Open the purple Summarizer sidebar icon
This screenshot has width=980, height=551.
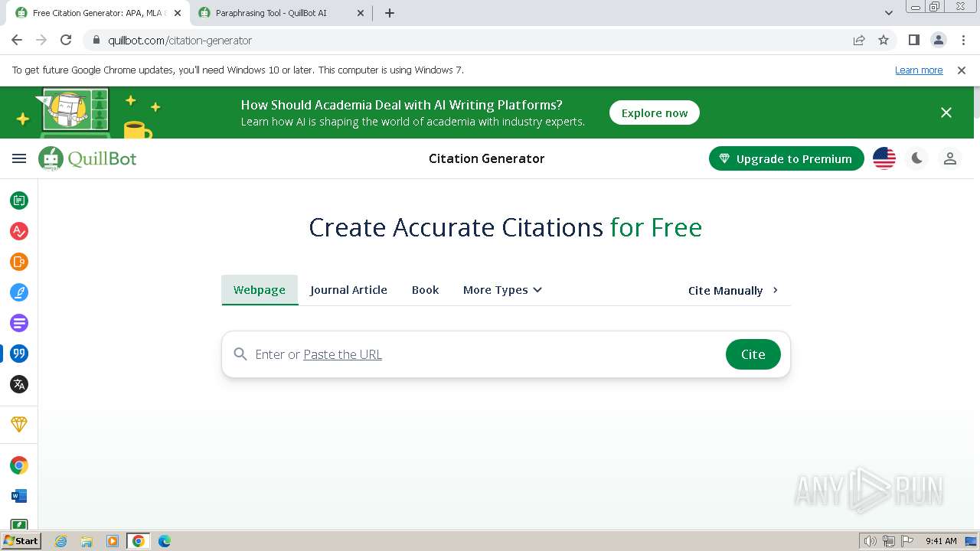click(19, 323)
